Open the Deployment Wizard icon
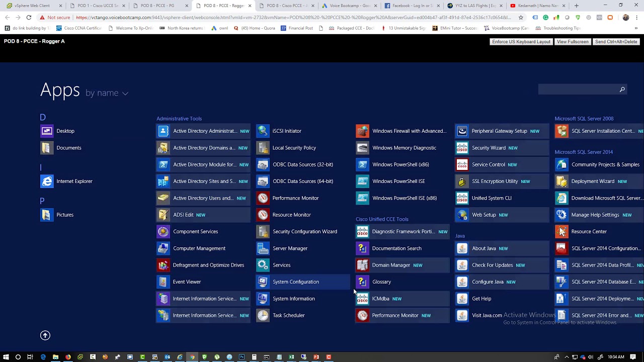The image size is (644, 362). pos(561,182)
